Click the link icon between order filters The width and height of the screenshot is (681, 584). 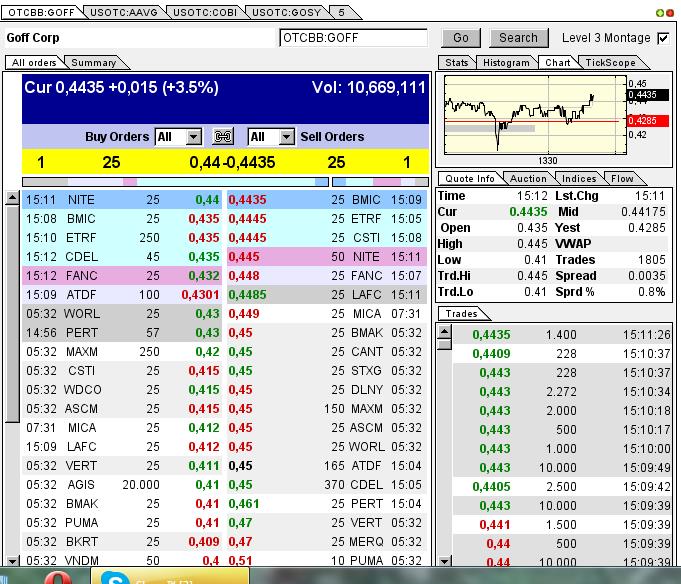tap(223, 137)
